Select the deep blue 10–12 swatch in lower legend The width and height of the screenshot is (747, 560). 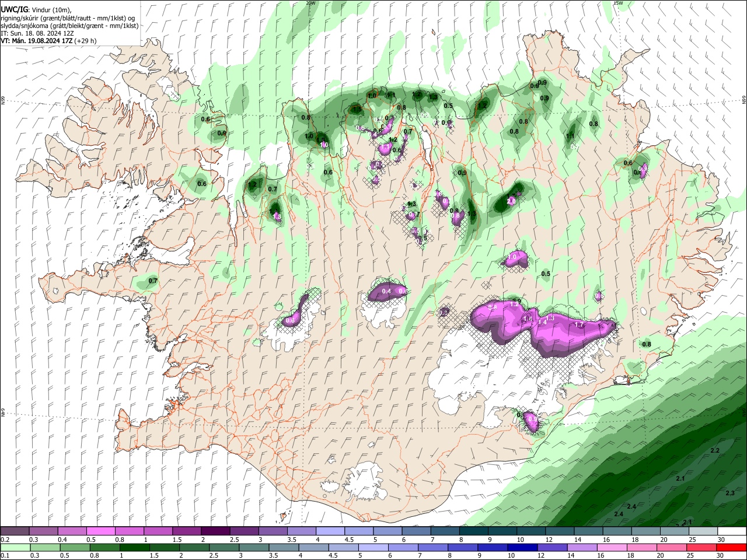(x=523, y=548)
